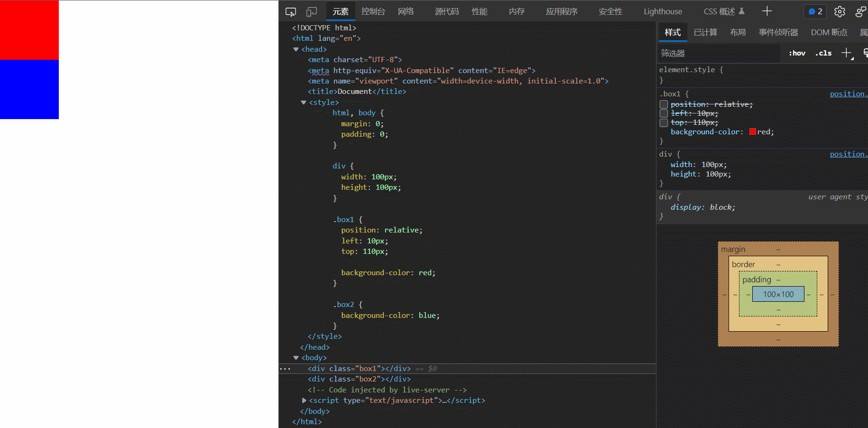Viewport: 868px width, 428px height.
Task: Click the feedback people icon
Action: (860, 12)
